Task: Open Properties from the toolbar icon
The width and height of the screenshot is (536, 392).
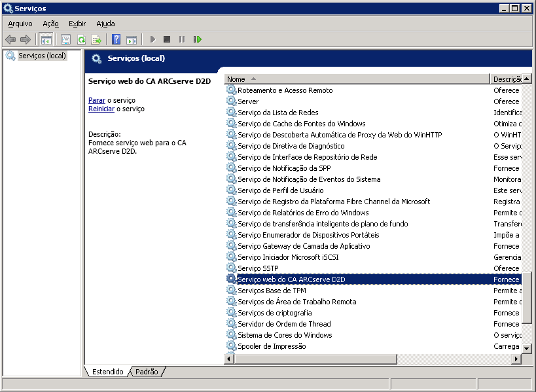Action: click(65, 39)
